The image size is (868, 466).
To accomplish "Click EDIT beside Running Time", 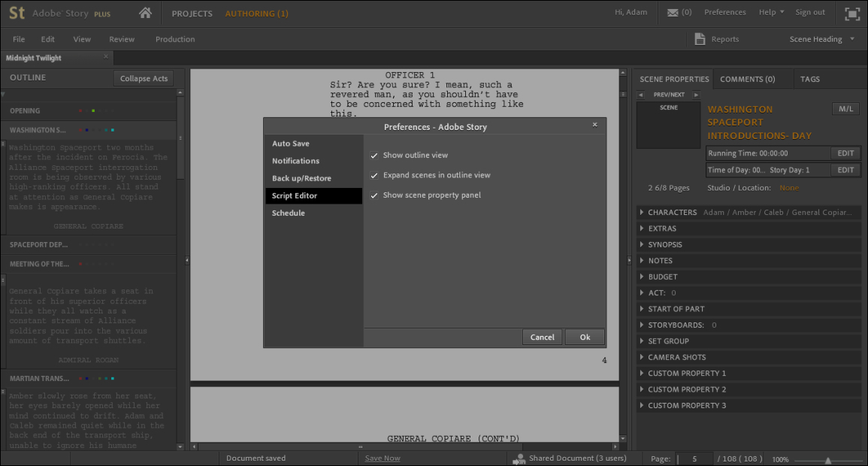I will tap(845, 153).
